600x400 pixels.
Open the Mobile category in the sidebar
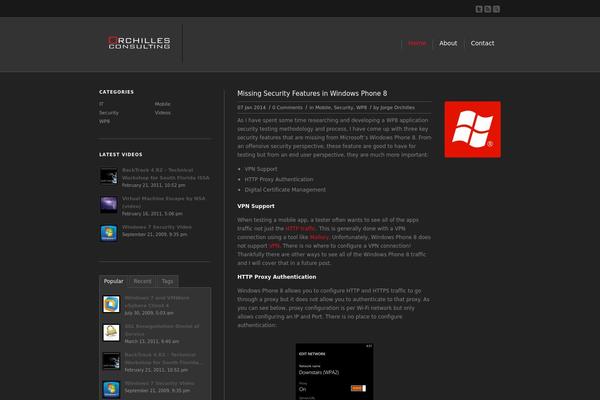point(163,104)
